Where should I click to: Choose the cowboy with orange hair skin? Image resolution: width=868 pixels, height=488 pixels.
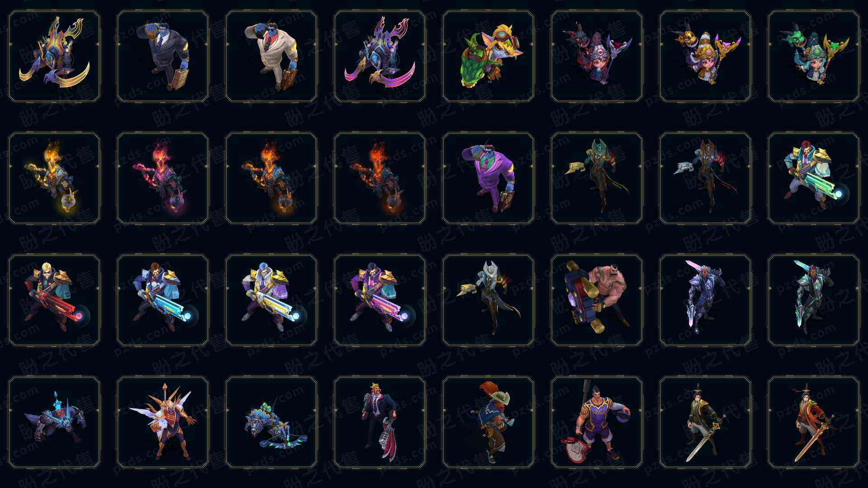(488, 422)
